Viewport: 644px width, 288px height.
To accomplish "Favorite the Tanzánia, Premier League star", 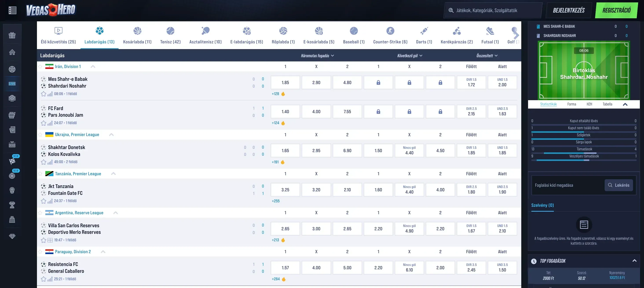I will click(x=40, y=174).
